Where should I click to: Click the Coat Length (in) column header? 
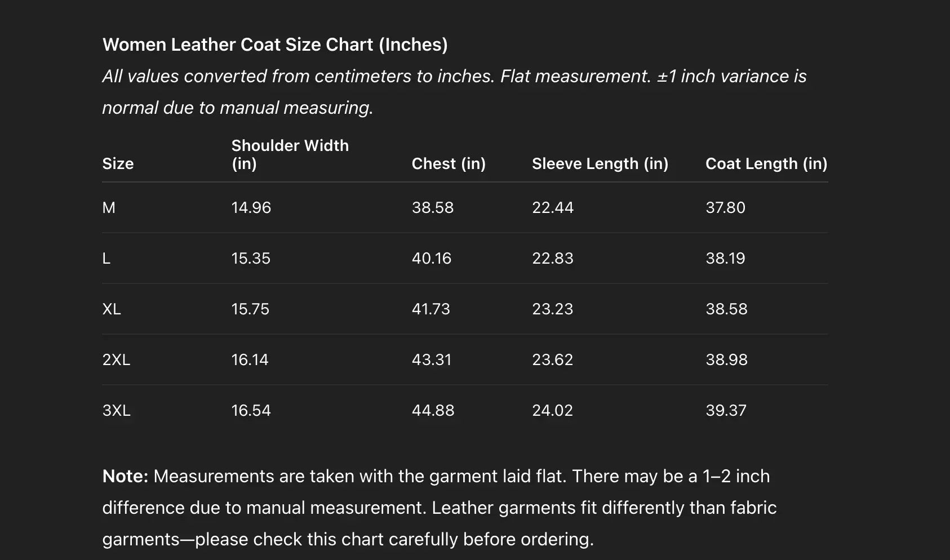point(766,163)
